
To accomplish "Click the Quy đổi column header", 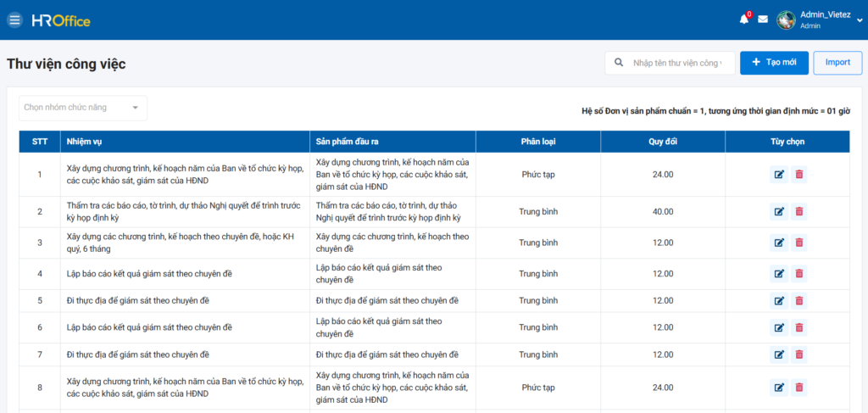I will 663,142.
